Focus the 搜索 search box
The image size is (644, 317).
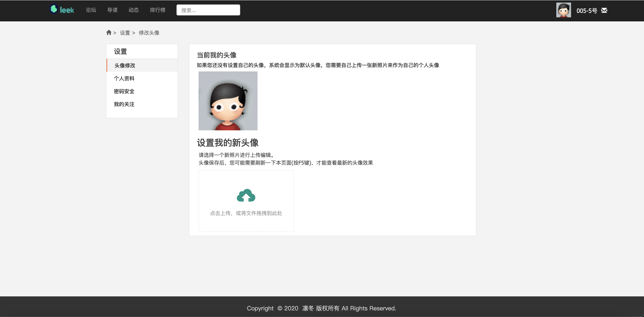[x=208, y=10]
